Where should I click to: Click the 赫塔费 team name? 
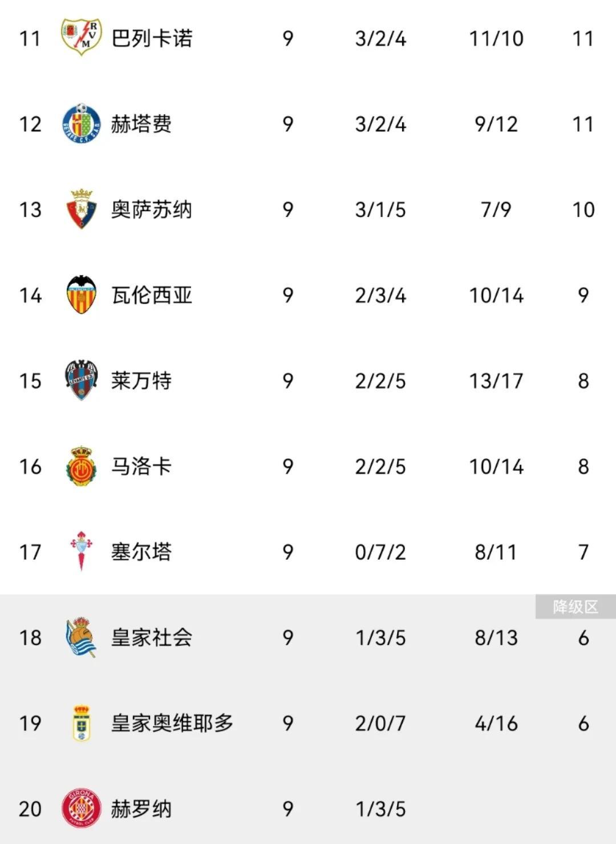tap(141, 124)
